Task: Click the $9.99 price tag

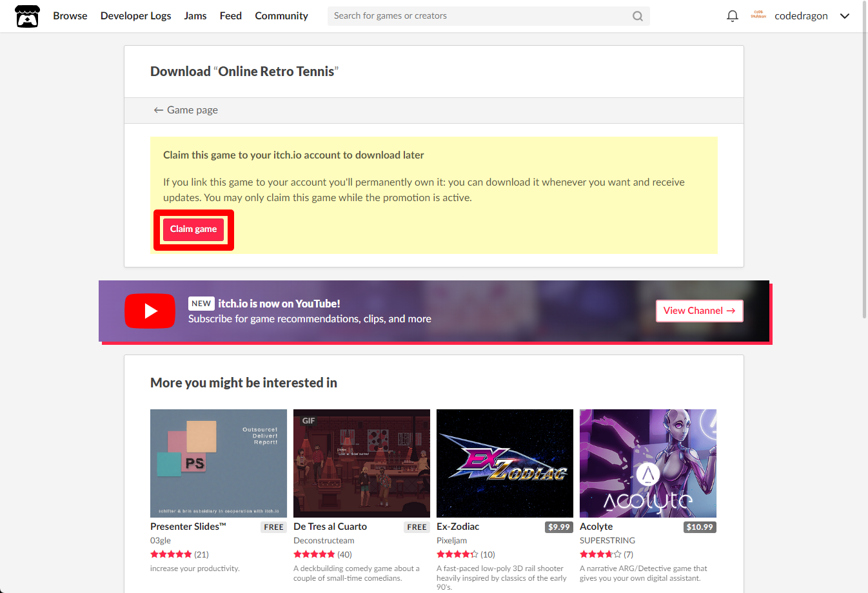Action: point(559,527)
